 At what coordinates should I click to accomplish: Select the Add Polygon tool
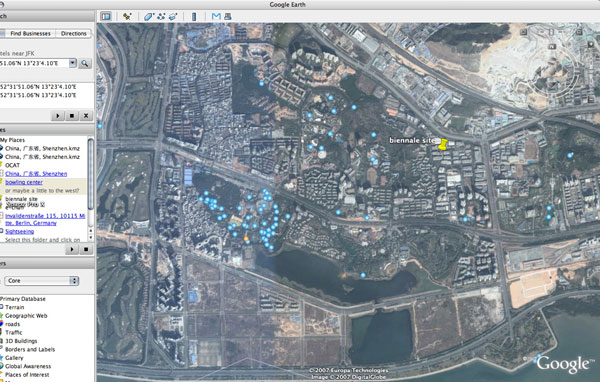click(x=148, y=16)
